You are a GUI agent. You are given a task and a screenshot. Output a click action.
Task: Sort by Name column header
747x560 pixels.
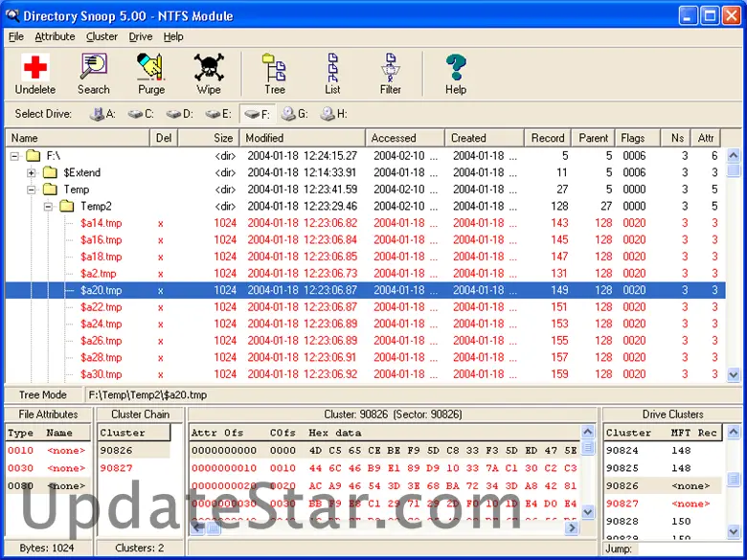[x=78, y=138]
